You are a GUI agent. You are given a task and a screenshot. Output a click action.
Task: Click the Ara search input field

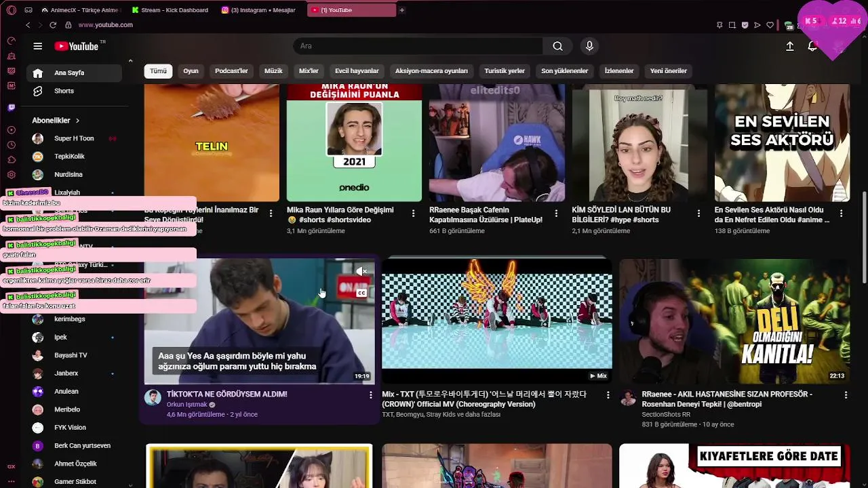click(x=417, y=46)
